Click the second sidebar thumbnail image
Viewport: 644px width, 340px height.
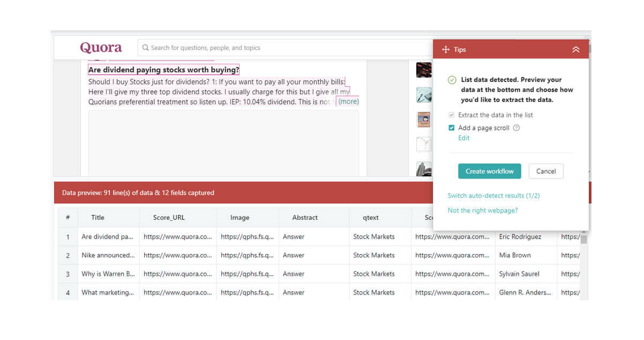(x=424, y=95)
